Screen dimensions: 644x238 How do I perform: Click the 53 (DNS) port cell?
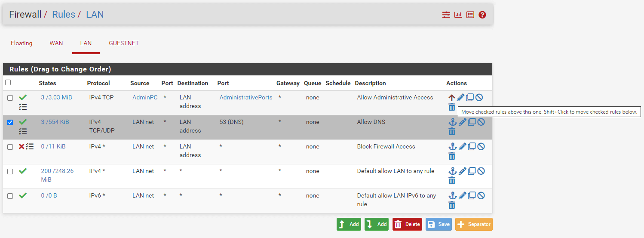coord(231,122)
